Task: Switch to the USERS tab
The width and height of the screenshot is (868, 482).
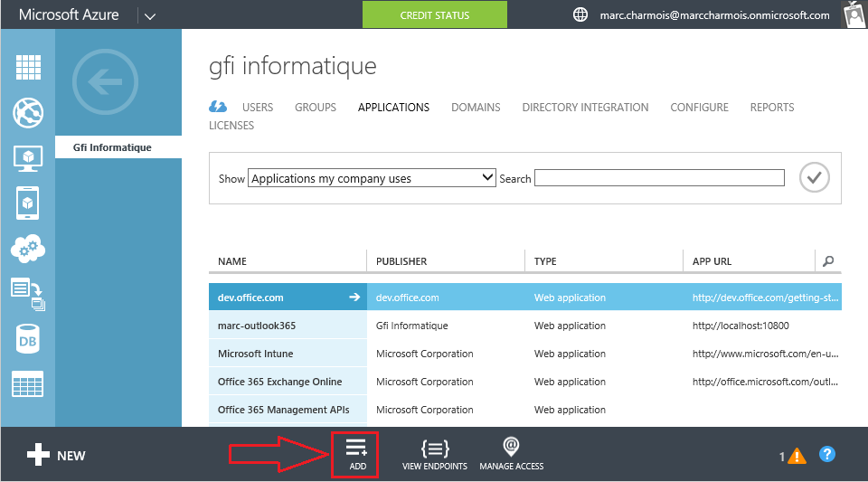Action: tap(258, 108)
